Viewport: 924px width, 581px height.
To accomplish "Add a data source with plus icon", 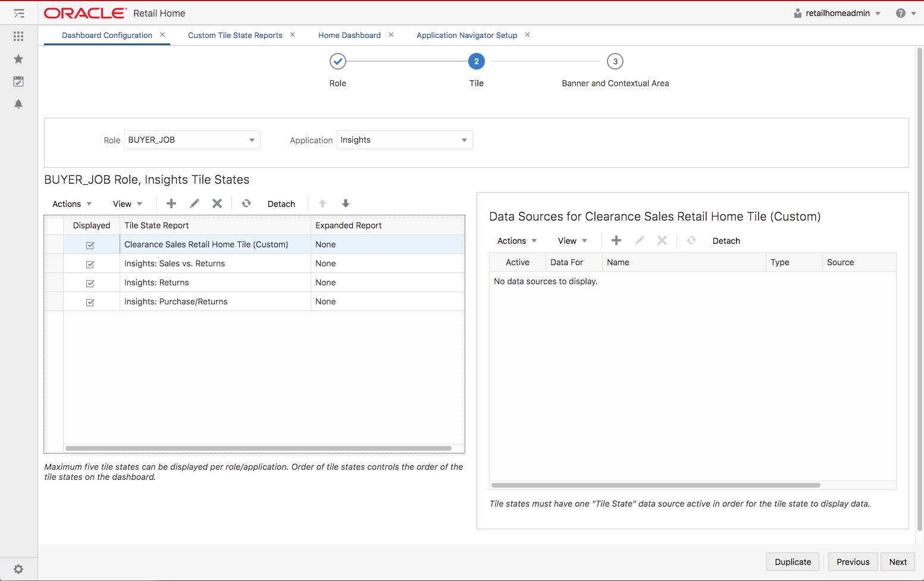I will pos(616,240).
